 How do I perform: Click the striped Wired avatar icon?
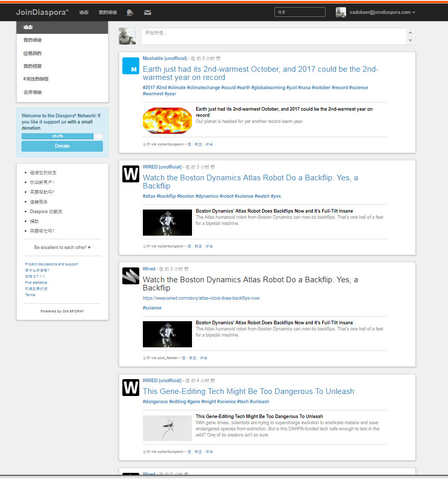click(131, 276)
